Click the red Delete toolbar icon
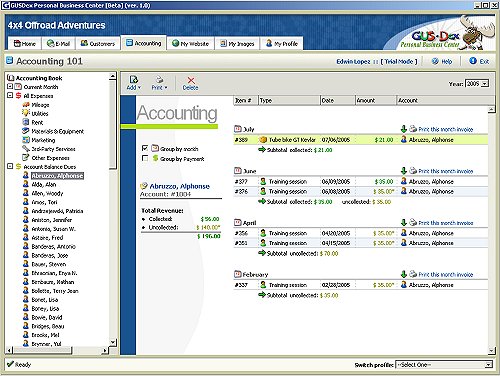The width and height of the screenshot is (500, 376). pyautogui.click(x=190, y=80)
